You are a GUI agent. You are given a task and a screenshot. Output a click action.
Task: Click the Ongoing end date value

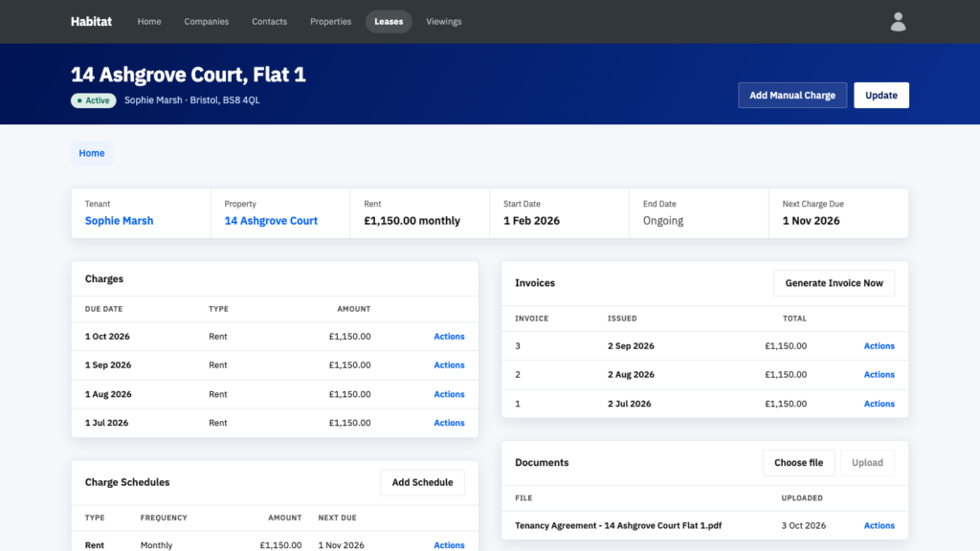[663, 221]
